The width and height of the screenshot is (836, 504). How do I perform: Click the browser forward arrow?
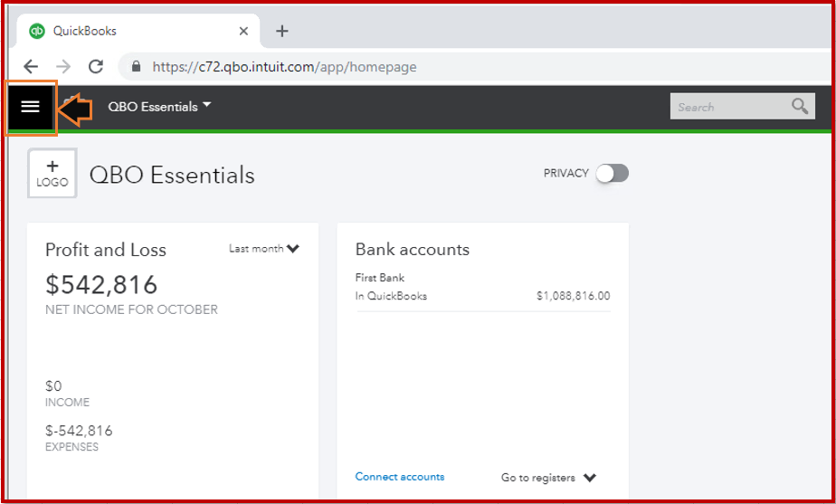62,66
